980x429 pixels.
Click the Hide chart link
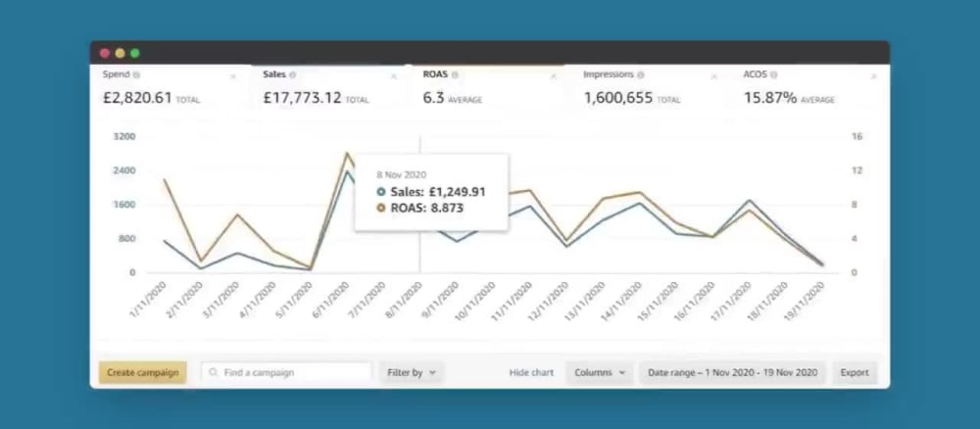(531, 373)
